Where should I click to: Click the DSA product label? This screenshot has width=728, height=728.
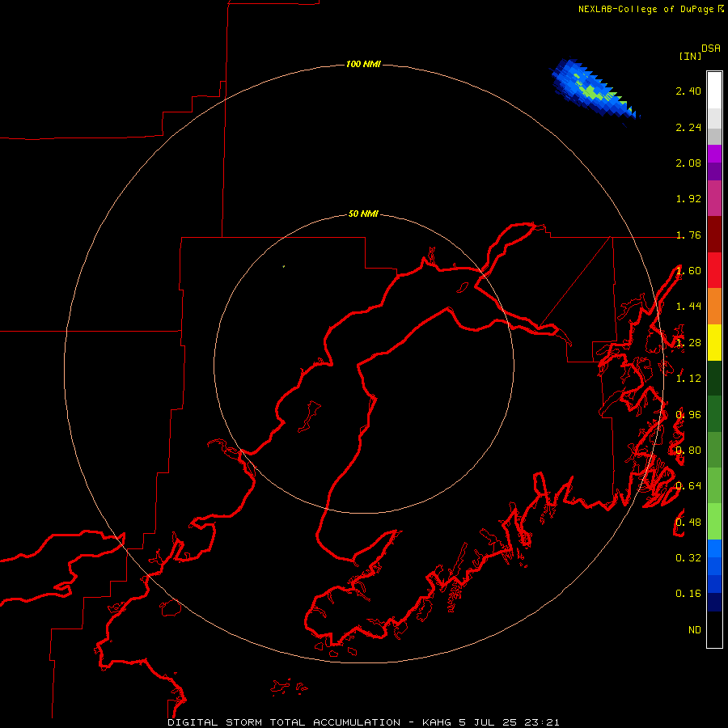tap(711, 49)
